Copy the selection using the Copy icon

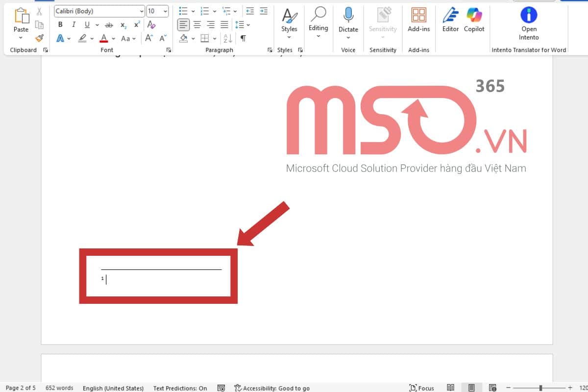click(x=39, y=25)
